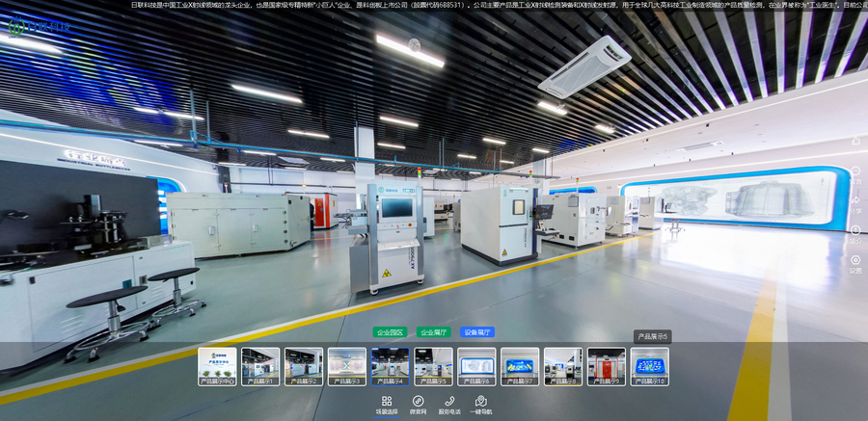Open the 简介 introduction icon
Viewport: 868px width, 421px height.
(x=855, y=230)
